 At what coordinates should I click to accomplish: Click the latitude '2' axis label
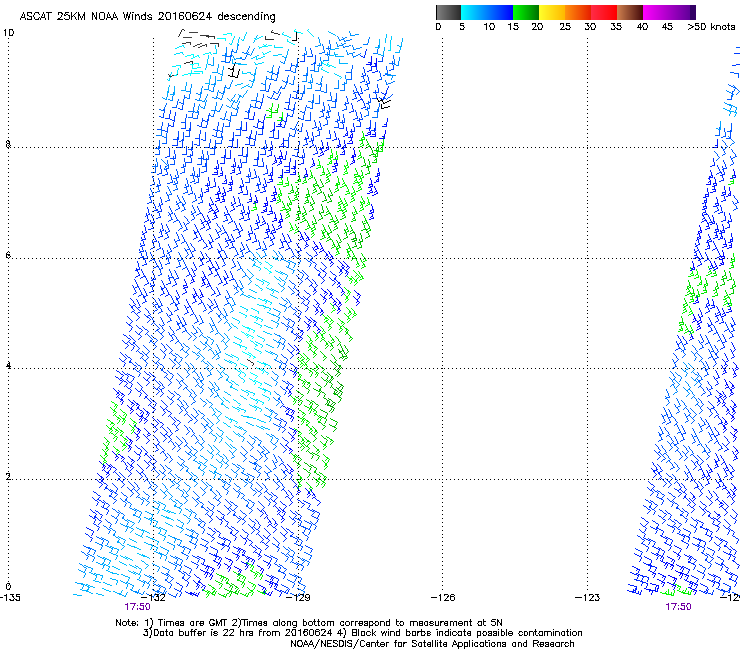point(8,476)
